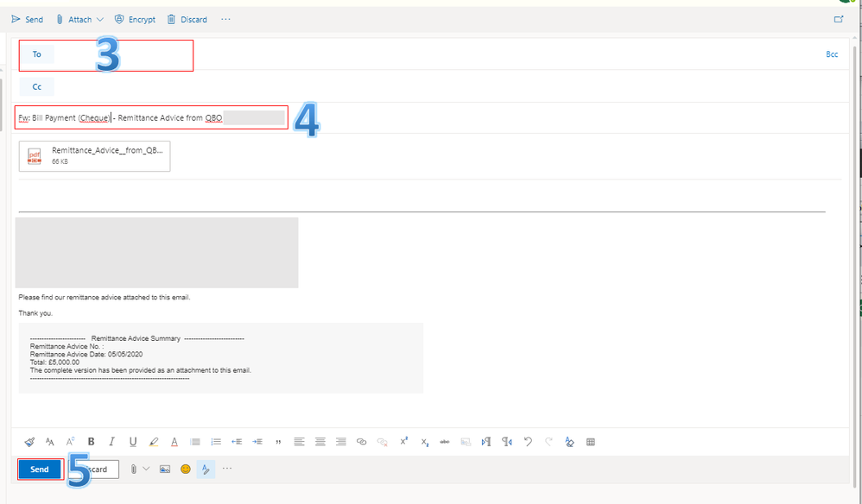The width and height of the screenshot is (862, 504).
Task: Click "Please find our remittance advice" sentence
Action: pyautogui.click(x=105, y=297)
